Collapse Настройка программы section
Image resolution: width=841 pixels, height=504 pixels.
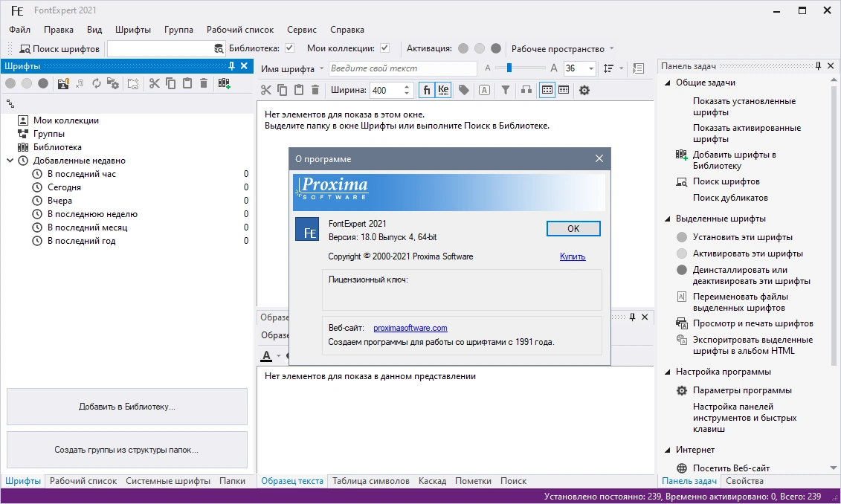click(668, 372)
